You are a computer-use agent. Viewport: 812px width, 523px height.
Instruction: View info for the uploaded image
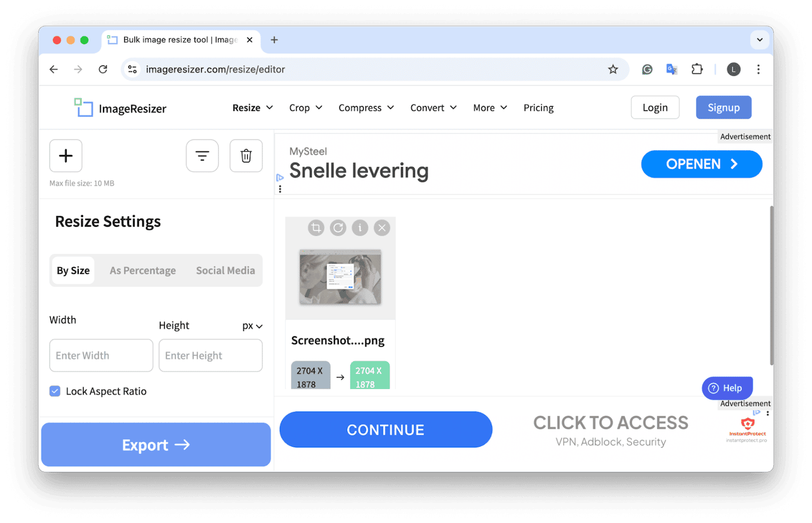[360, 227]
